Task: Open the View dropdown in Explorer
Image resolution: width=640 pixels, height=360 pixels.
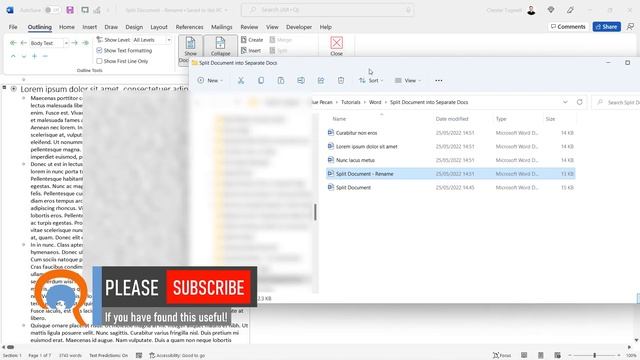Action: coord(408,80)
